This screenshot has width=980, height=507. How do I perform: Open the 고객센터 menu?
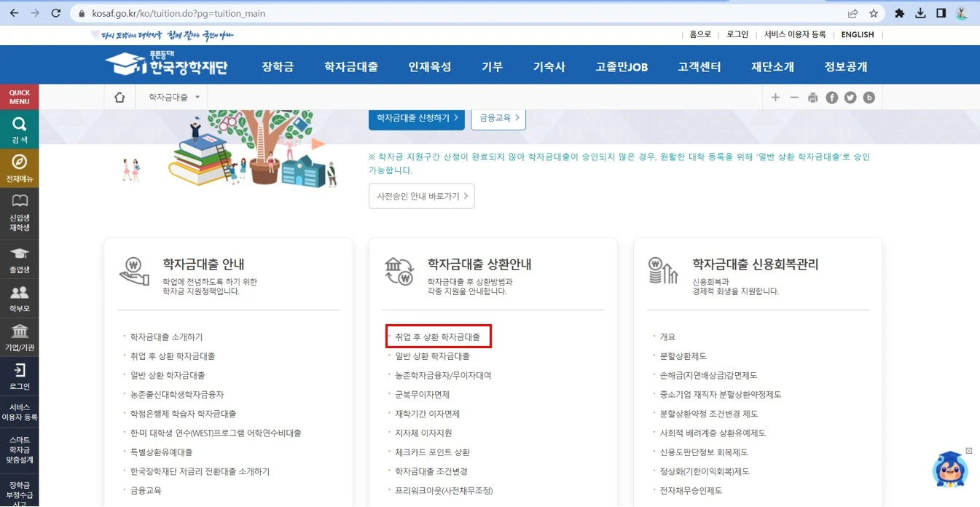(x=699, y=65)
